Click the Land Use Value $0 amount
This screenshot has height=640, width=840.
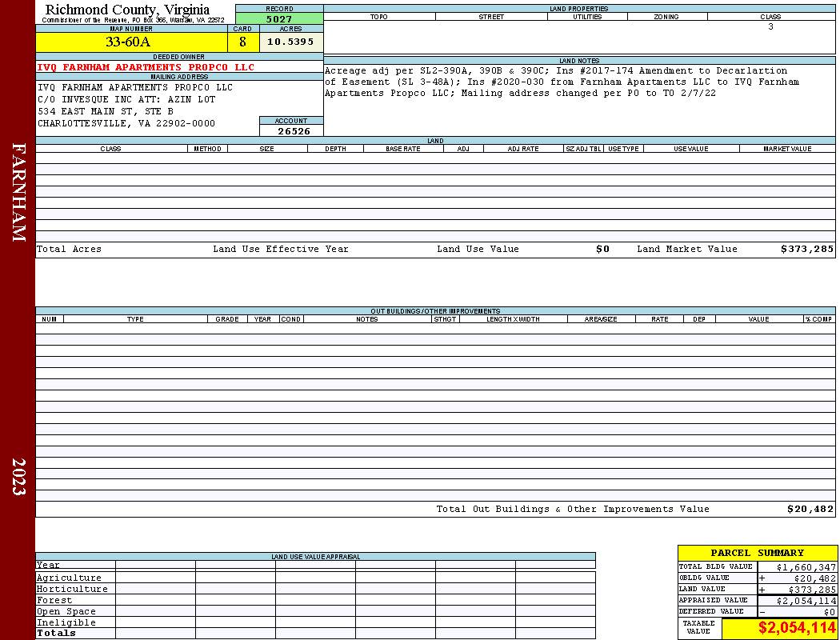[602, 249]
